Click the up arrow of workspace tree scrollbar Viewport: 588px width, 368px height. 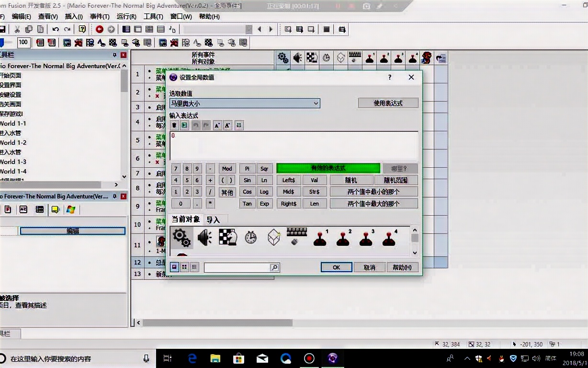point(124,66)
